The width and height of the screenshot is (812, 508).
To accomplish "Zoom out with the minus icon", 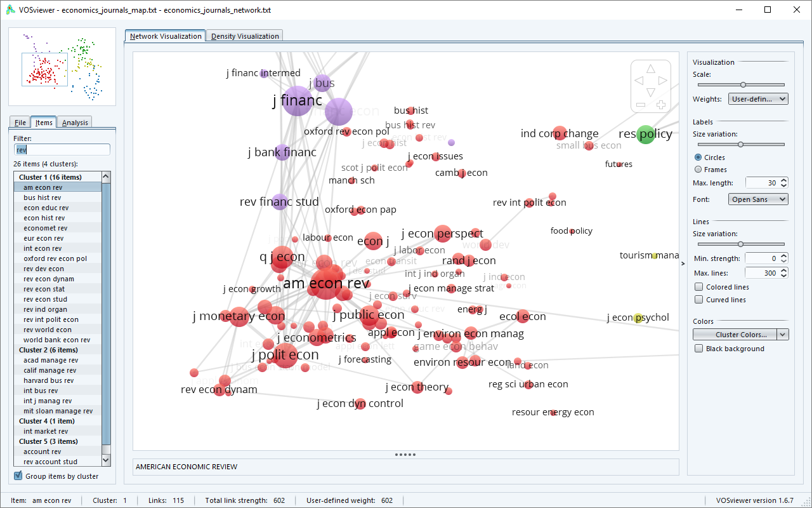I will pyautogui.click(x=641, y=105).
